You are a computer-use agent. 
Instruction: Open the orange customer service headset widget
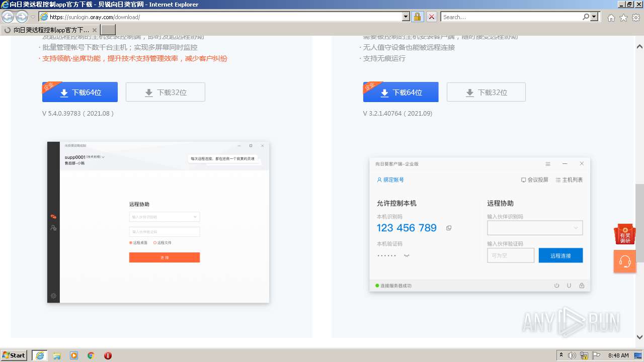click(625, 261)
